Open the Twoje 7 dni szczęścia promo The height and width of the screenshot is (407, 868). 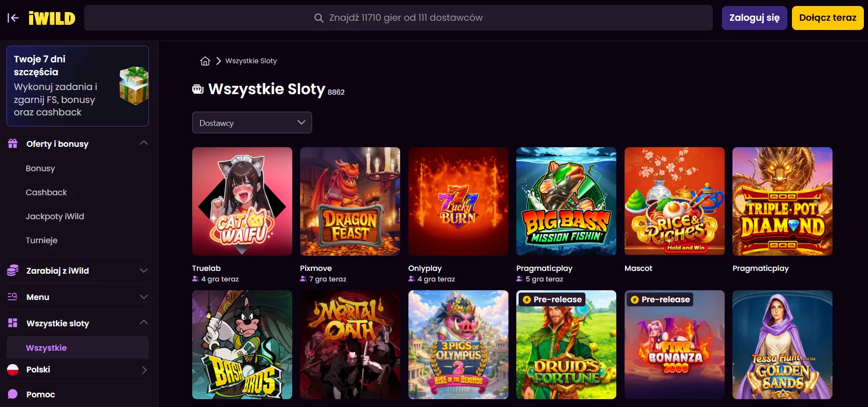[x=77, y=86]
